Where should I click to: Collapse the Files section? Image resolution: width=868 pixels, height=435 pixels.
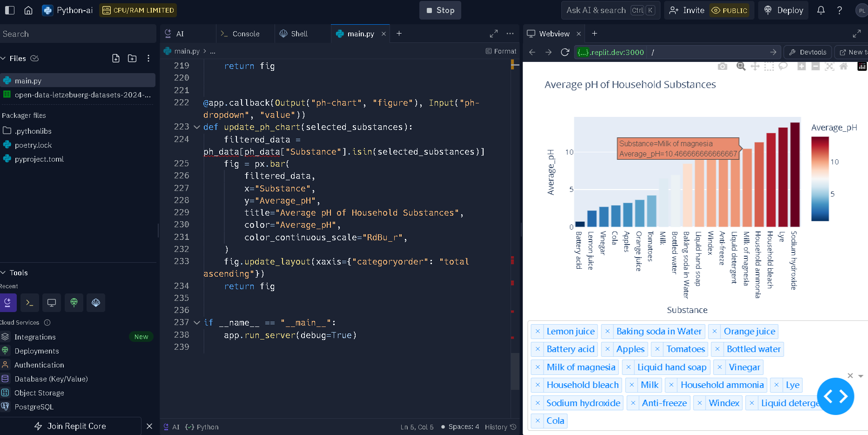[x=3, y=58]
